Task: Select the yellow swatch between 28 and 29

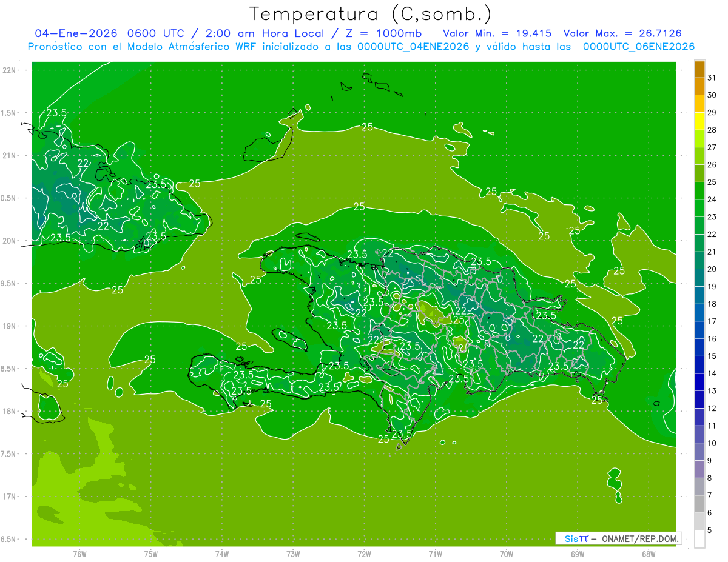Action: (699, 121)
